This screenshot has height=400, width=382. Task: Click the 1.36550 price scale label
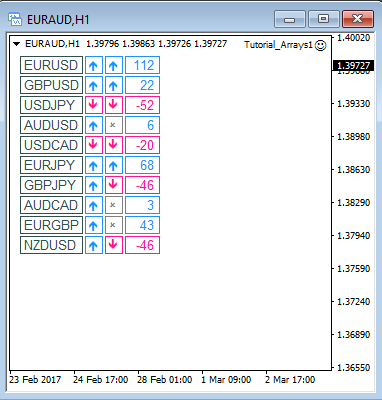(354, 368)
